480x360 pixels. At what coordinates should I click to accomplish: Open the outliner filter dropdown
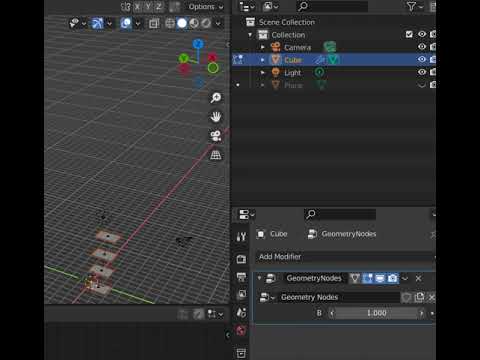click(414, 7)
